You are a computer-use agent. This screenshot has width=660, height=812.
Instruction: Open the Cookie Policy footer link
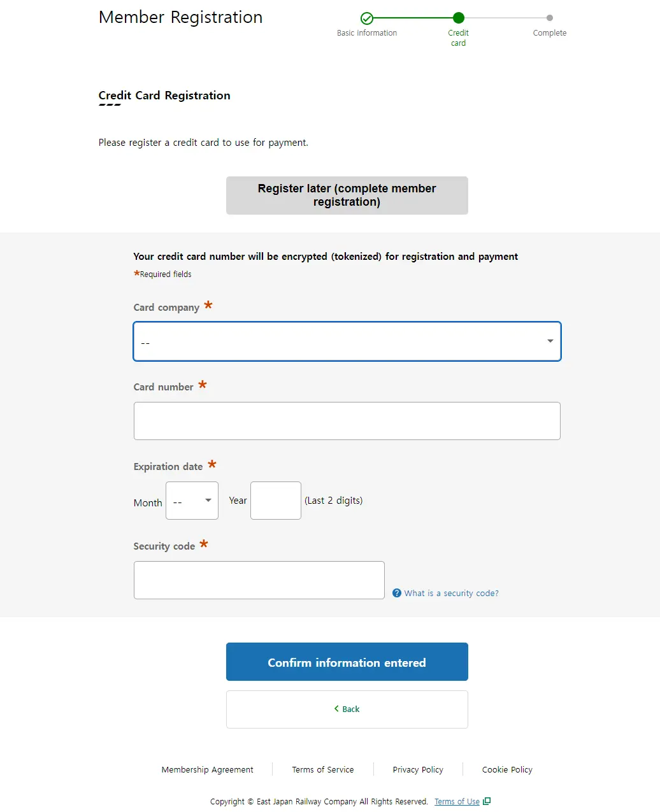[507, 769]
